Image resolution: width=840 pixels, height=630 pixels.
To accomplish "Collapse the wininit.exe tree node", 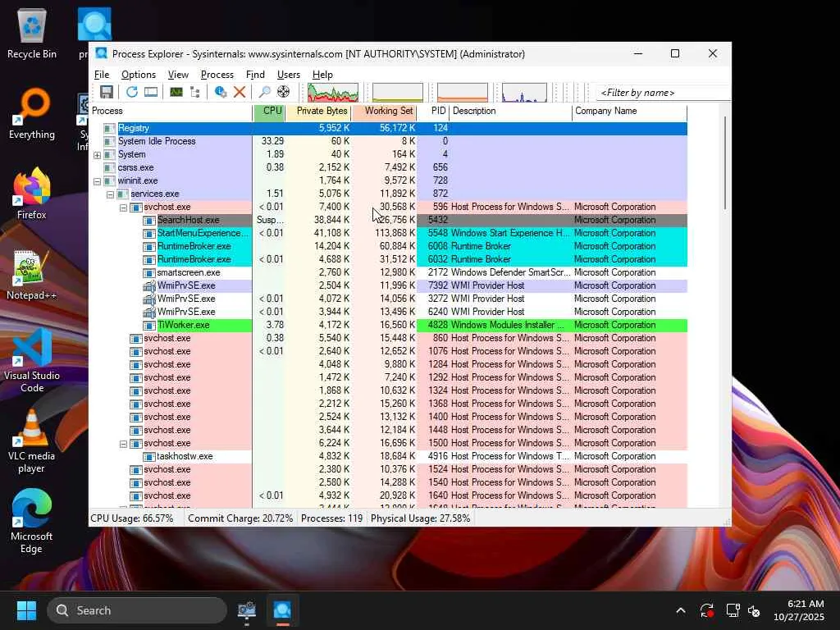I will [97, 181].
